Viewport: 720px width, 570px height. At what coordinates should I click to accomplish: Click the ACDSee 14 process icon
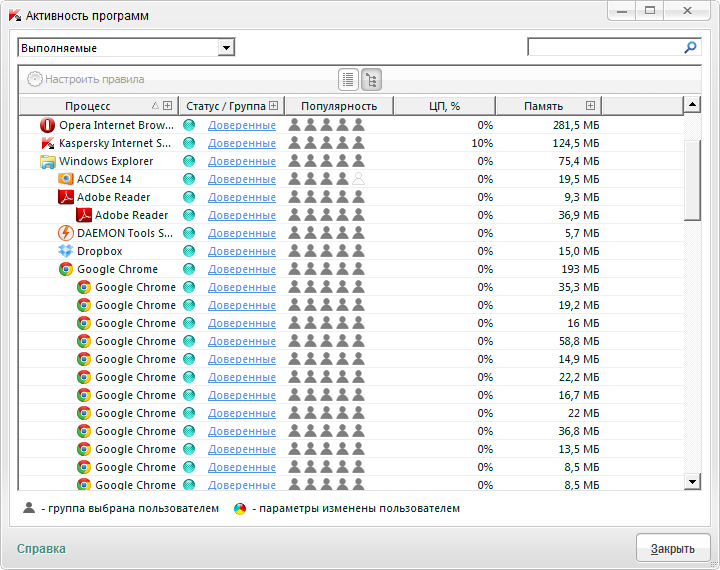(66, 179)
